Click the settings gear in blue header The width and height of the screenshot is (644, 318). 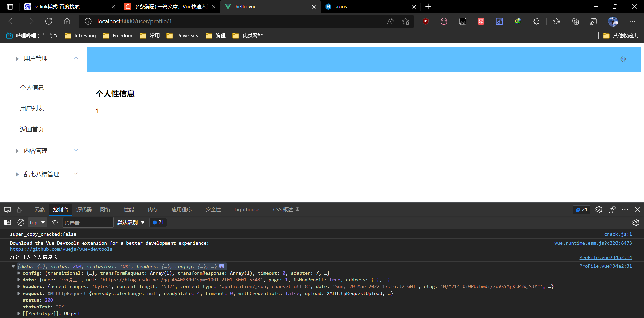click(623, 59)
